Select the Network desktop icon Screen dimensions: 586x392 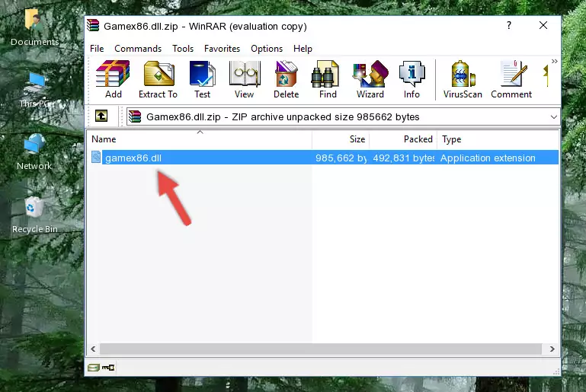[x=34, y=152]
